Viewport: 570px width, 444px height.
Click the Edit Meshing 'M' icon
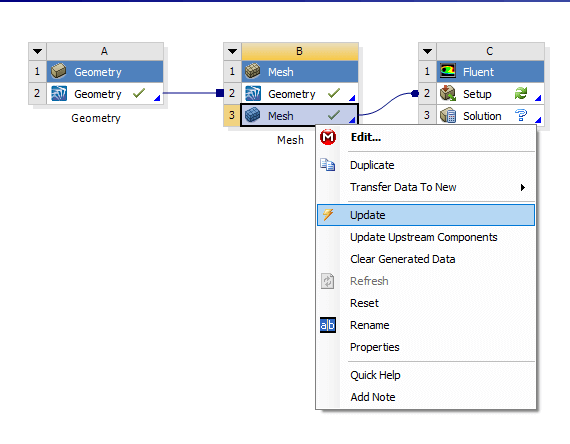(x=328, y=137)
